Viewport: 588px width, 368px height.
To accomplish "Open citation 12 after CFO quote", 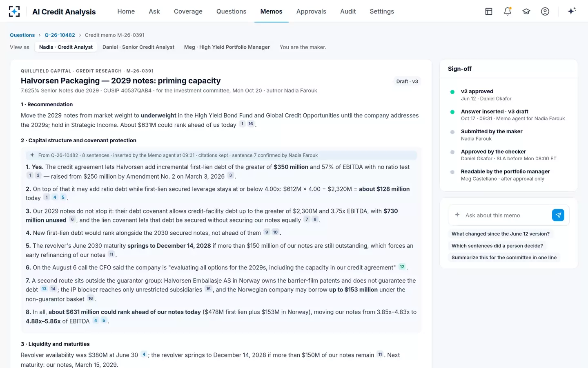I will 402,267.
